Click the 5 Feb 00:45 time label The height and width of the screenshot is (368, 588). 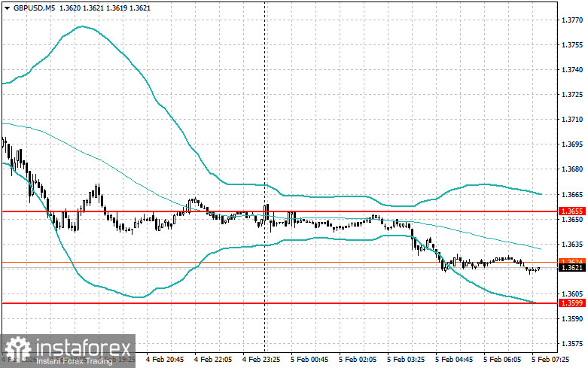(309, 360)
